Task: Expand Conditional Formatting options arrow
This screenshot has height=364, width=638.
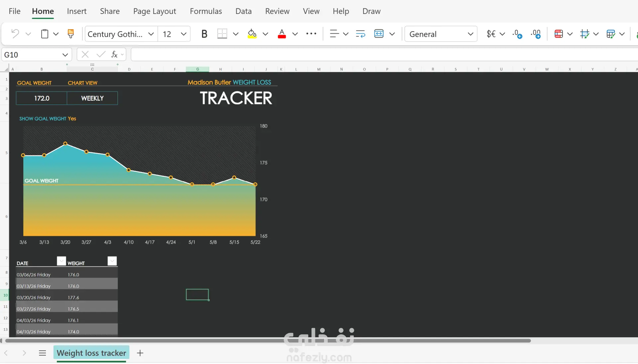Action: coord(570,34)
